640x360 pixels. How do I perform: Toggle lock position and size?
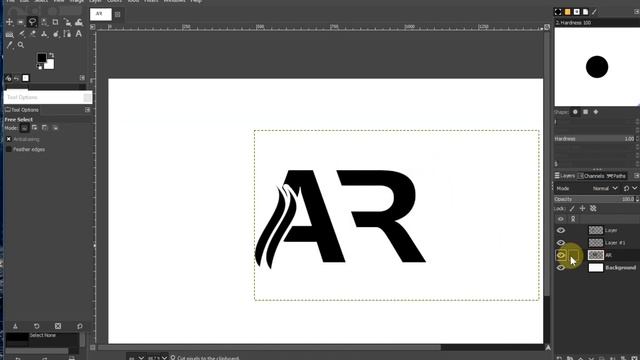point(582,209)
